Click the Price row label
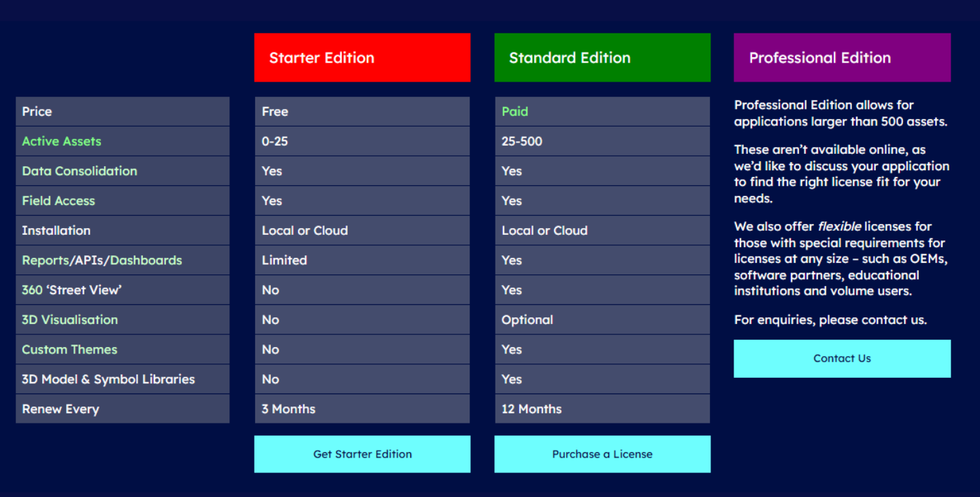 pyautogui.click(x=37, y=112)
